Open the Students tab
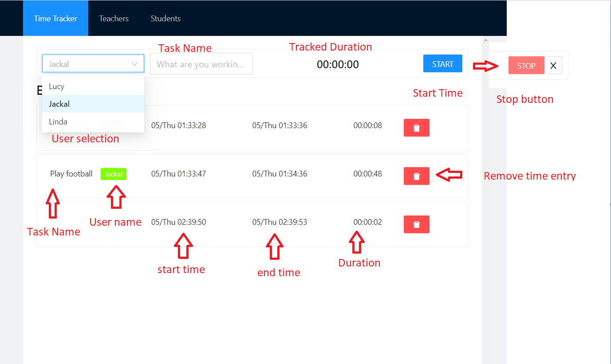 [x=165, y=18]
